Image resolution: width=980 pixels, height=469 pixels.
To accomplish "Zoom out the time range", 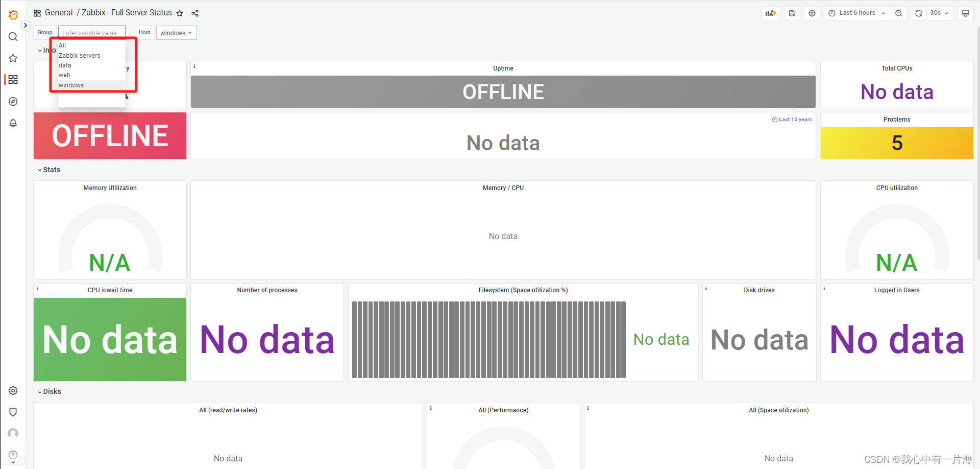I will pyautogui.click(x=899, y=13).
